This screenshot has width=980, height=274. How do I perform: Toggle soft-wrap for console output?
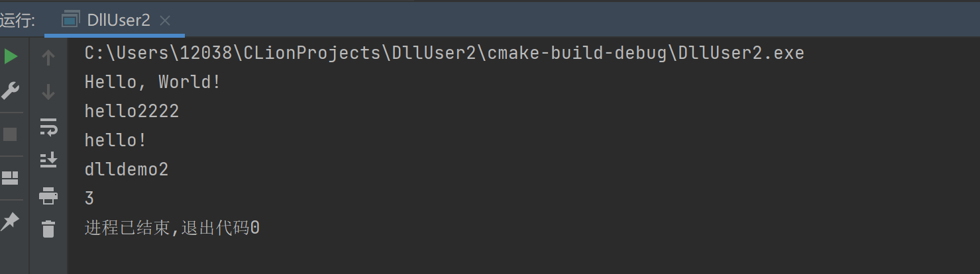click(48, 126)
